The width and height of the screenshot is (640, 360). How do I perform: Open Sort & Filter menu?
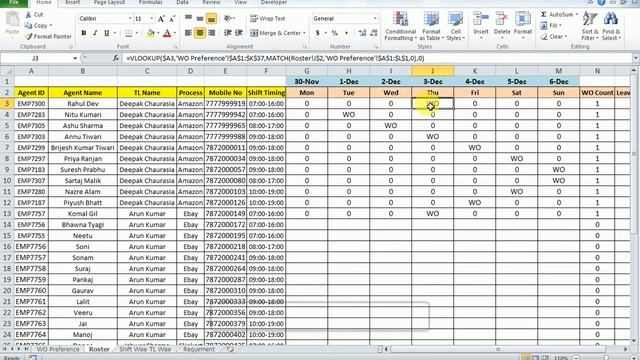[590, 26]
